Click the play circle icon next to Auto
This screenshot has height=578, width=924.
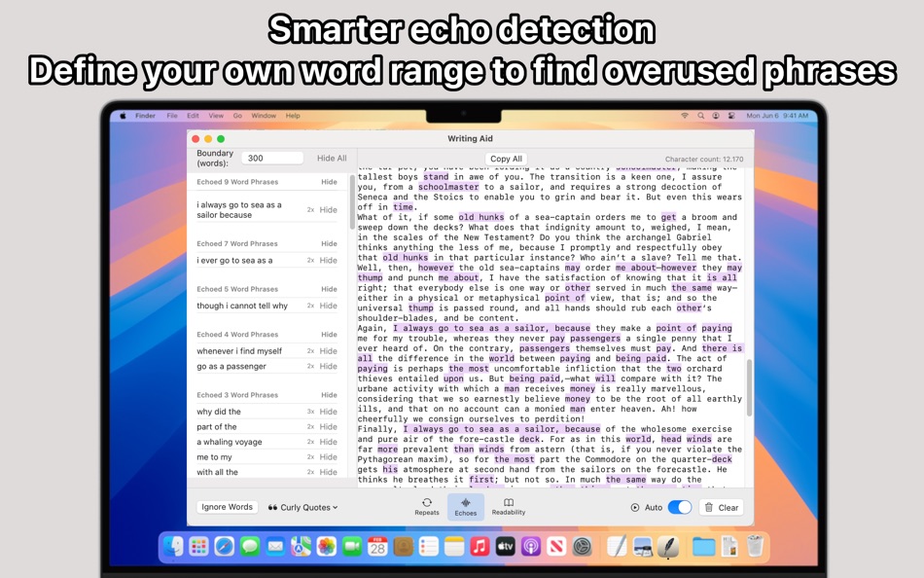coord(636,507)
